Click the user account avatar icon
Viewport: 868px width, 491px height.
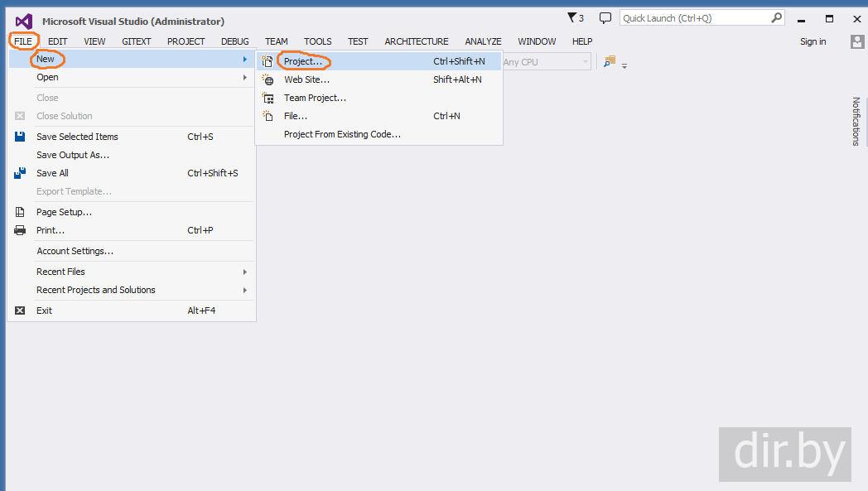[x=857, y=41]
